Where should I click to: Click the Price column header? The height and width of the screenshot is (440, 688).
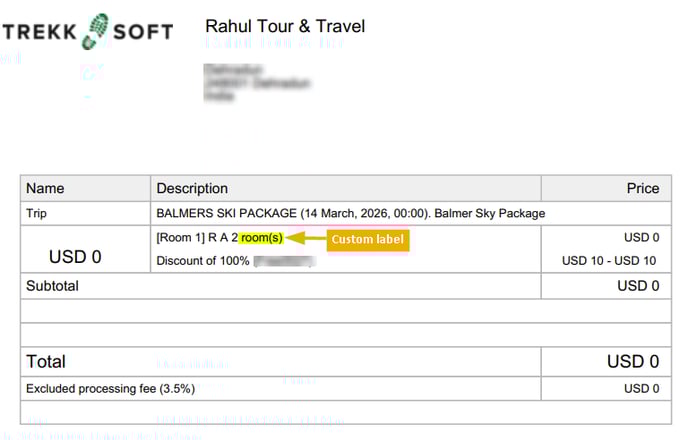[643, 188]
